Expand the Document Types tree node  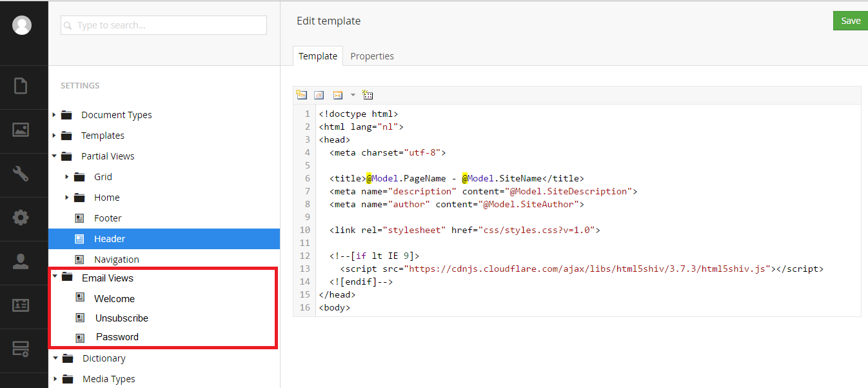click(x=54, y=115)
